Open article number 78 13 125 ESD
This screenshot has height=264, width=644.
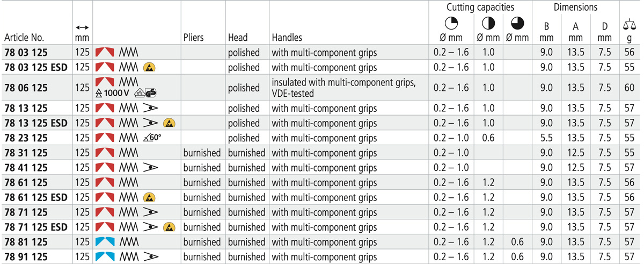[36, 123]
